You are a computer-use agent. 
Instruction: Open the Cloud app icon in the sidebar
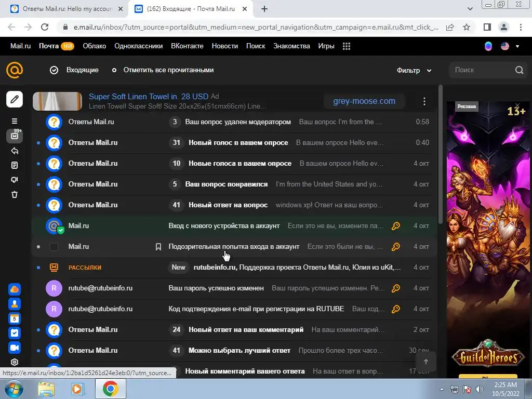point(15,289)
